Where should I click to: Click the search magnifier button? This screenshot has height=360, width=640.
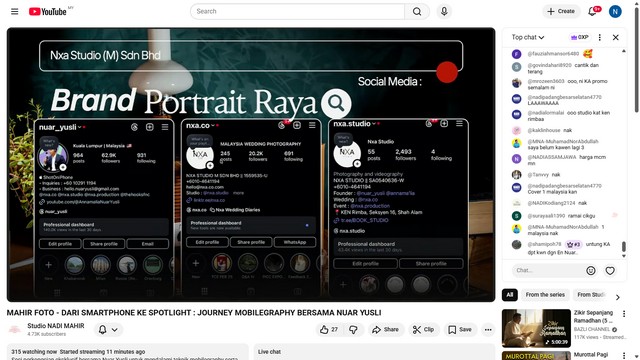point(417,11)
